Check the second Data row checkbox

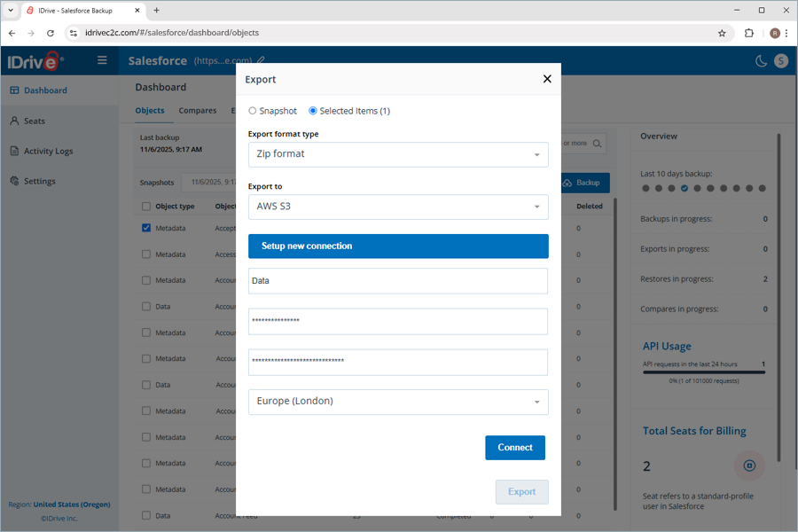pos(146,385)
